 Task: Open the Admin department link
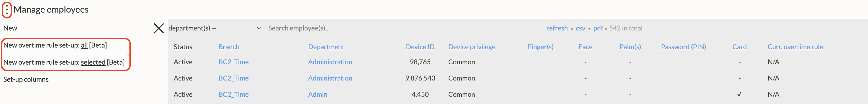318,94
